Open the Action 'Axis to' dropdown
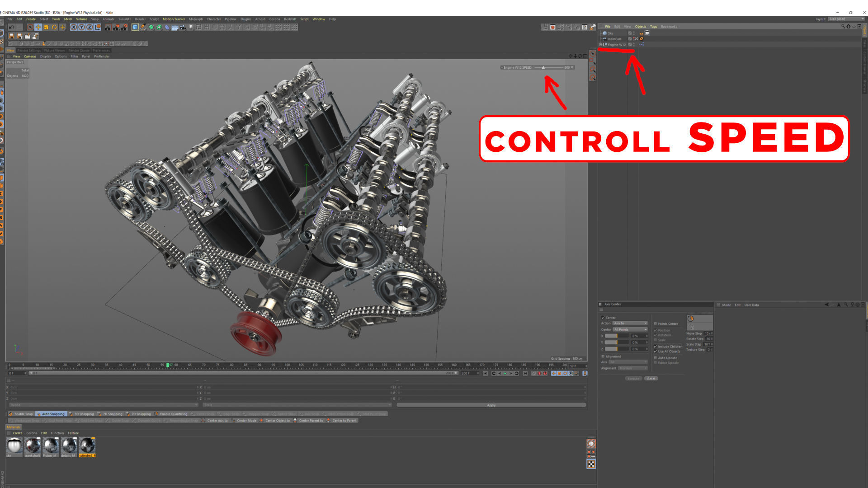This screenshot has width=868, height=488. (x=630, y=323)
